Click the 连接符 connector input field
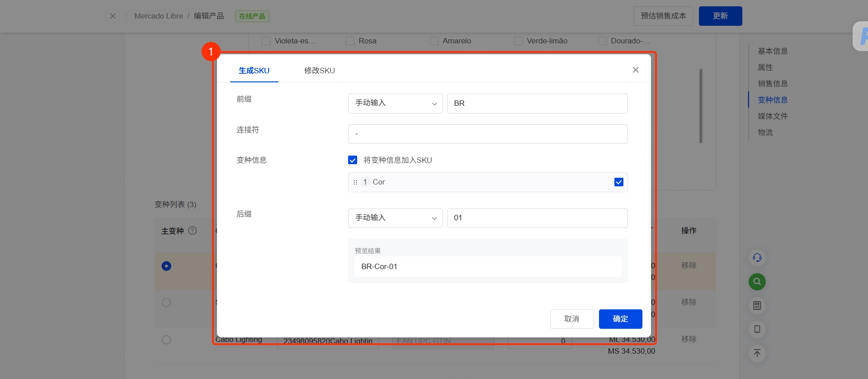The height and width of the screenshot is (379, 868). [x=488, y=134]
